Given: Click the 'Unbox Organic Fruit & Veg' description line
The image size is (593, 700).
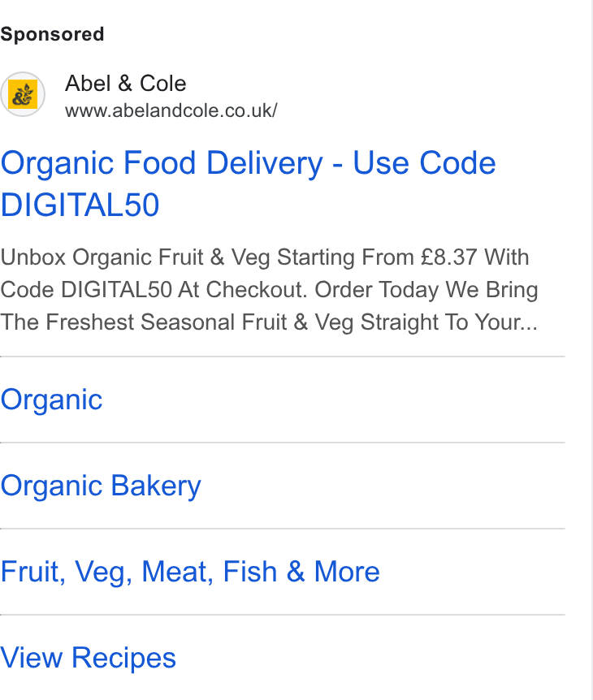Looking at the screenshot, I should click(134, 257).
